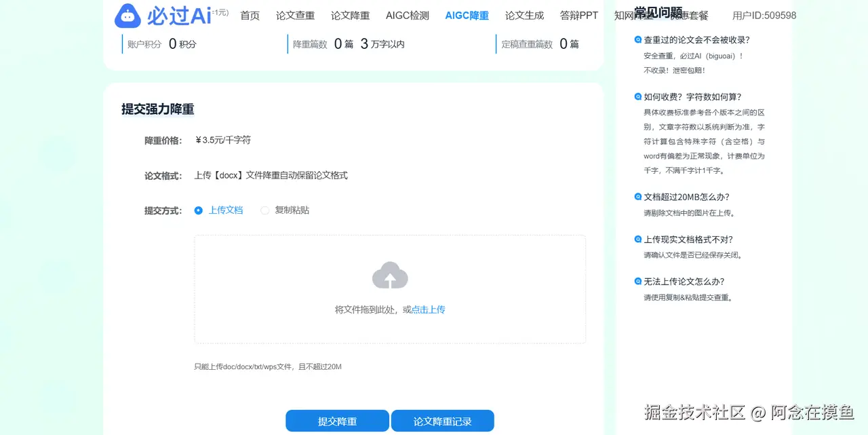This screenshot has width=868, height=435.
Task: Click question 文档超过20MB怎么办？
Action: pos(687,197)
